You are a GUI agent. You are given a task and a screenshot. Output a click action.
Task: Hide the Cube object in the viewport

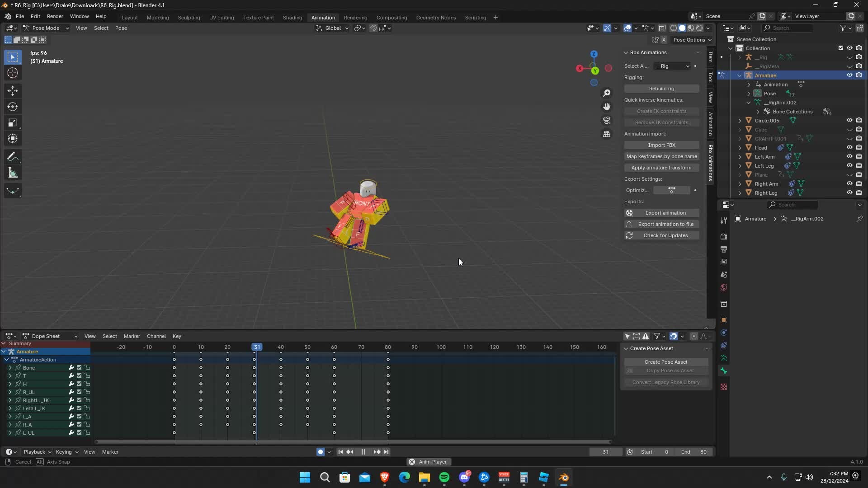tap(849, 129)
